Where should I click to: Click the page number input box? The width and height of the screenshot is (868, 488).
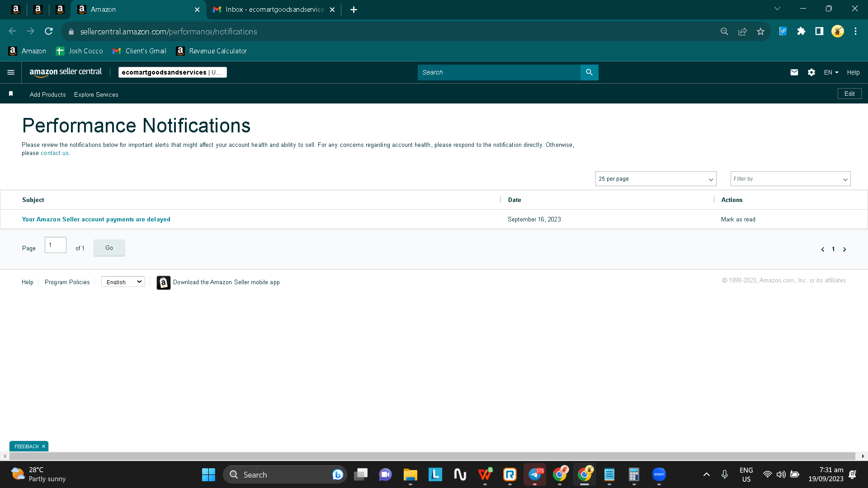[x=56, y=245]
